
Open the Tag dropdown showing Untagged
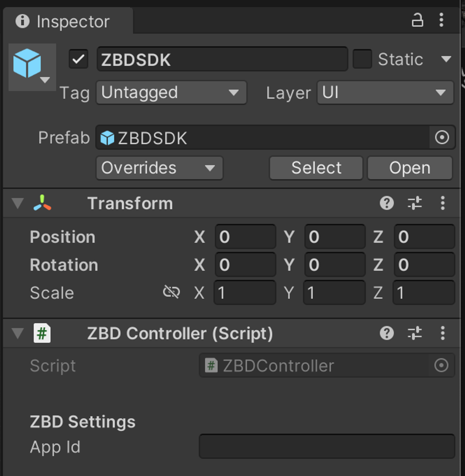click(x=171, y=93)
